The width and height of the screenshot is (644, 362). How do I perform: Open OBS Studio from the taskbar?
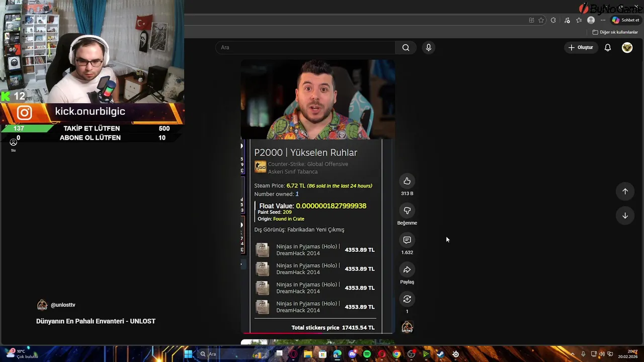412,354
